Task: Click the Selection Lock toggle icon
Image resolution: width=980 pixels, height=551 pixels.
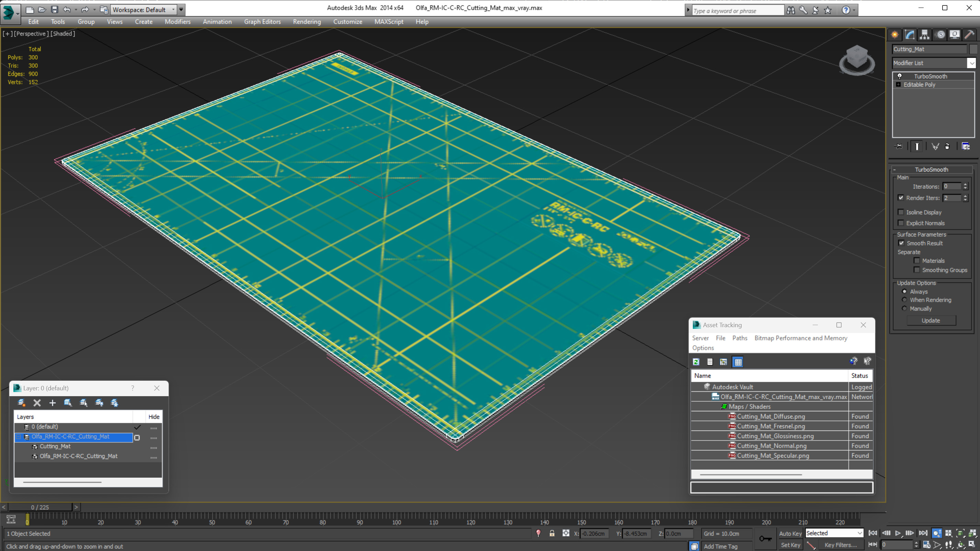Action: (552, 533)
